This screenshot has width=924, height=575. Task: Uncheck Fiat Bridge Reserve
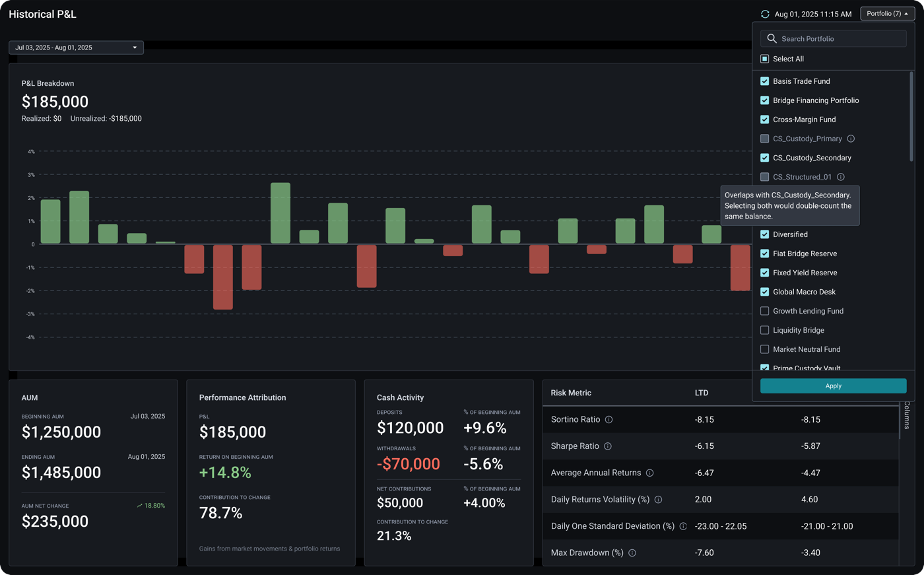764,254
